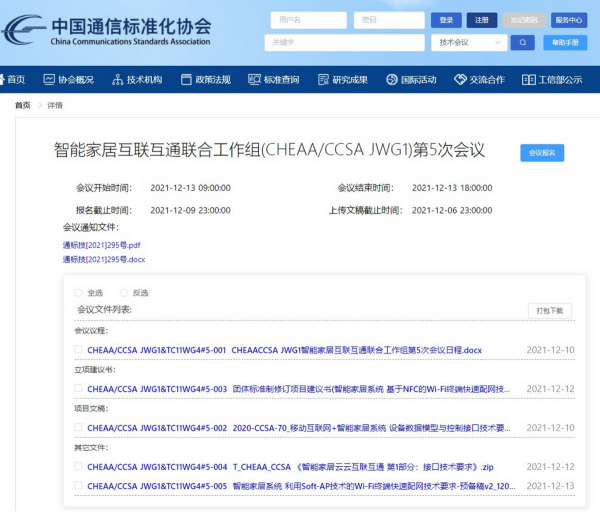Open the 研究成果 navigation menu
600x520 pixels.
(x=343, y=80)
